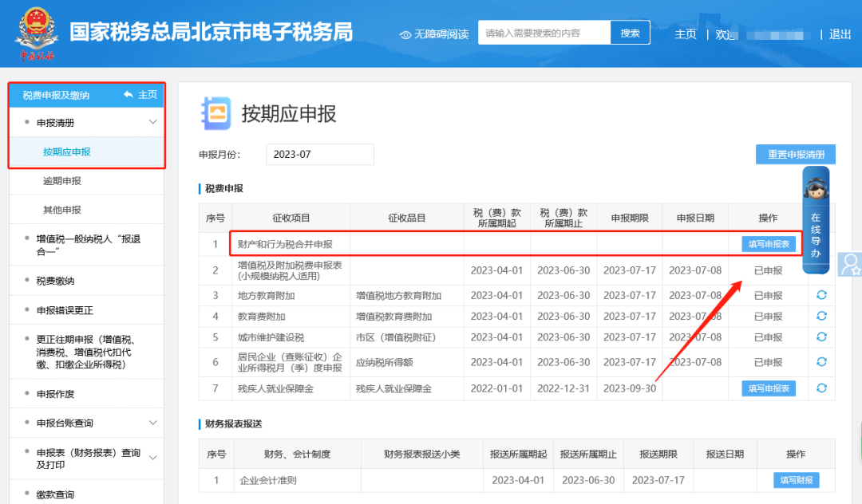Click 税费申报及缴纳 sidebar header
The image size is (862, 504).
point(56,95)
